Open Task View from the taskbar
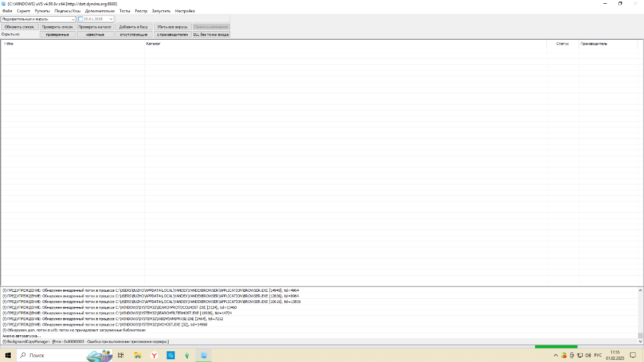The height and width of the screenshot is (362, 644). [x=121, y=355]
